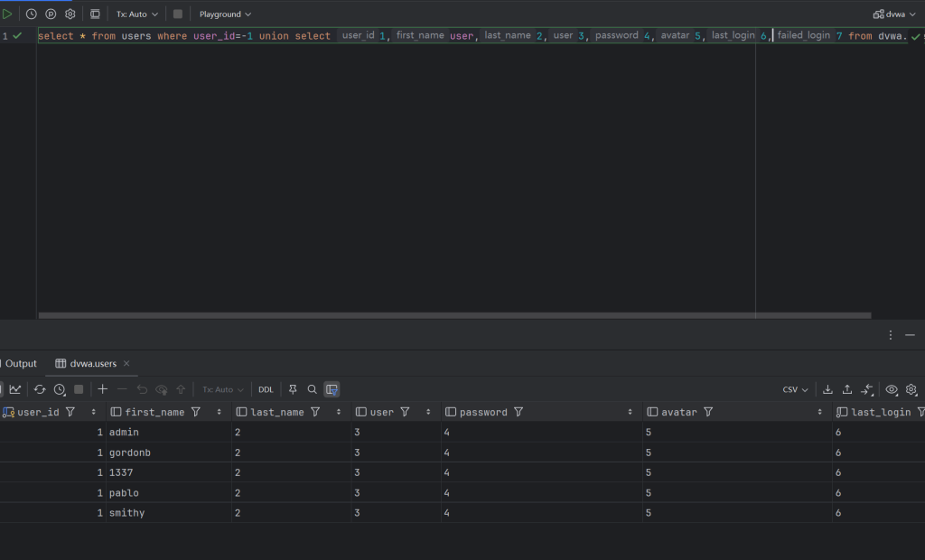Toggle the column local filter button
The width and height of the screenshot is (925, 560).
coord(332,389)
